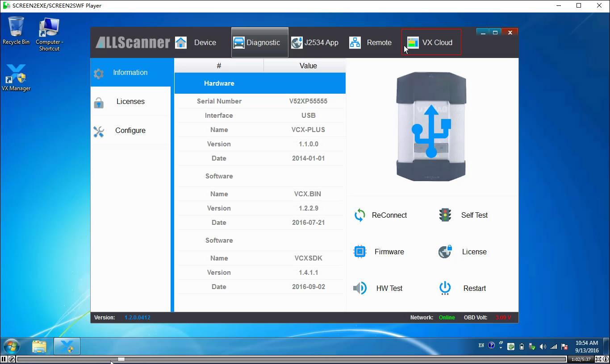This screenshot has height=364, width=610.
Task: Click serial number value V52XP55555
Action: [x=308, y=101]
